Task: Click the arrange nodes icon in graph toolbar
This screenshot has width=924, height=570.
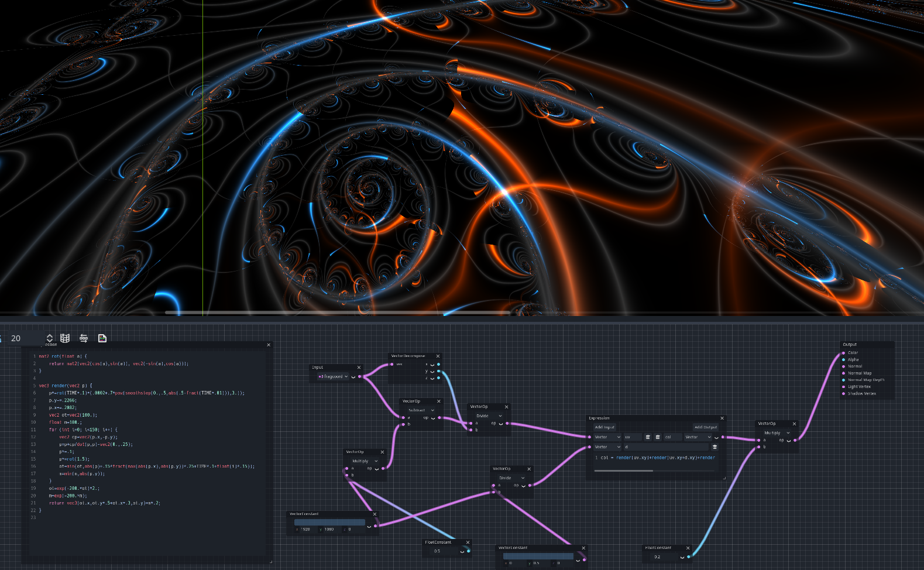Action: click(84, 338)
